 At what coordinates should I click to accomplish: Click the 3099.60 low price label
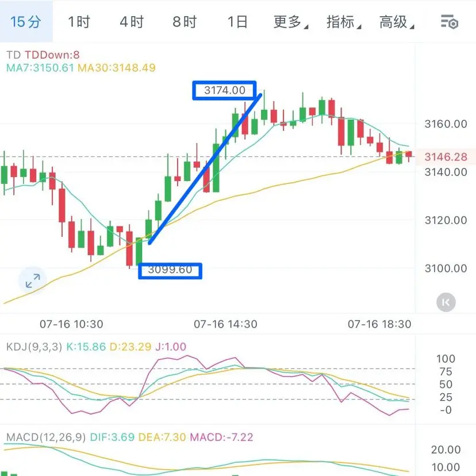[170, 270]
